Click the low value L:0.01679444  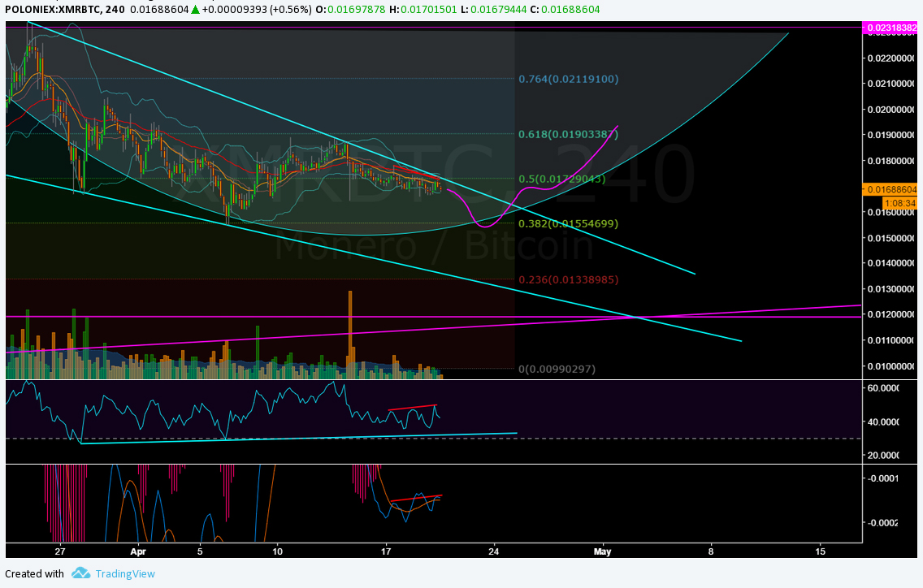pyautogui.click(x=492, y=10)
